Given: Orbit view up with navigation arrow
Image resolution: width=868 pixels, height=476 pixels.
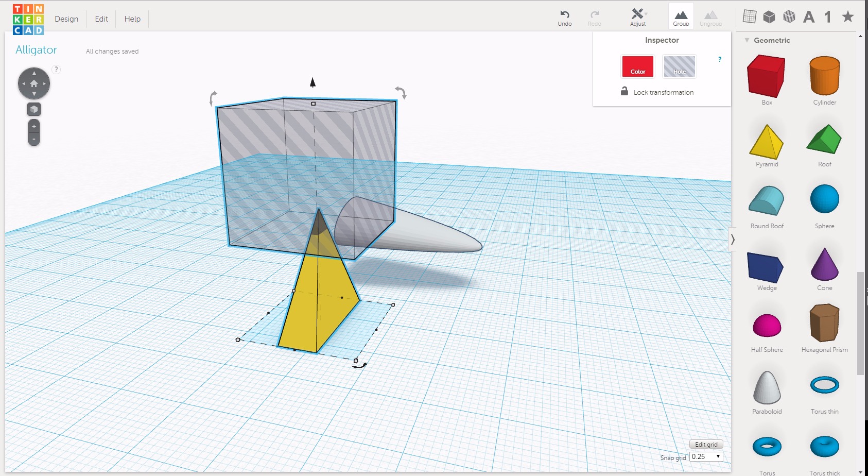Looking at the screenshot, I should tap(34, 73).
